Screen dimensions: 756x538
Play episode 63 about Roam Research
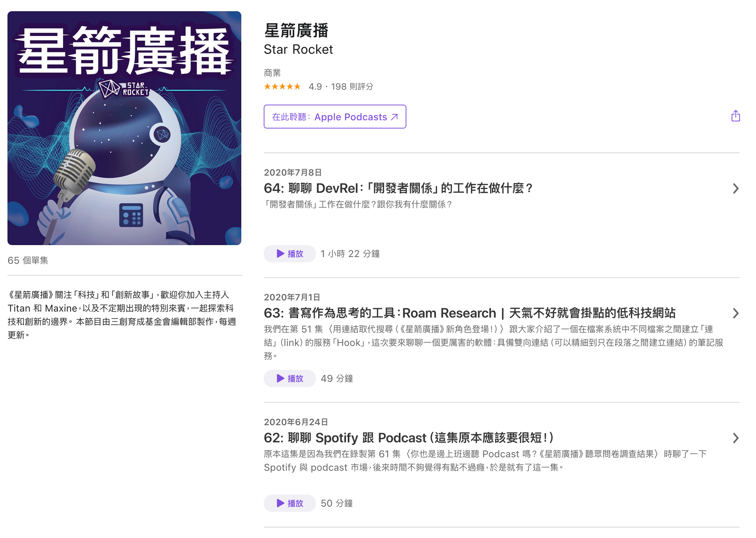(x=290, y=378)
